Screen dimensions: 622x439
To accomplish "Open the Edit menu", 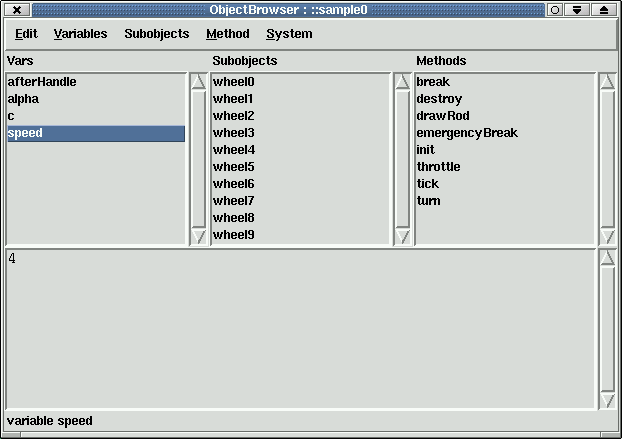I will coord(26,34).
